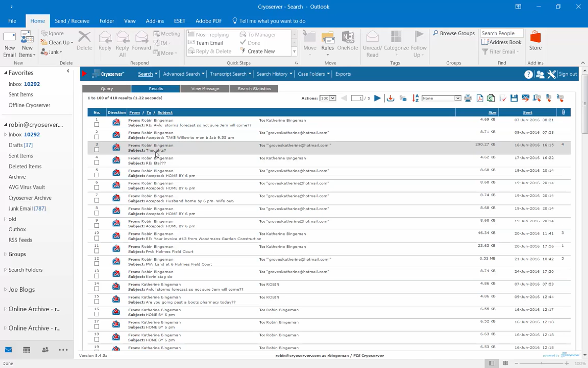The height and width of the screenshot is (368, 588).
Task: Click the Browse Groups button
Action: click(x=454, y=33)
